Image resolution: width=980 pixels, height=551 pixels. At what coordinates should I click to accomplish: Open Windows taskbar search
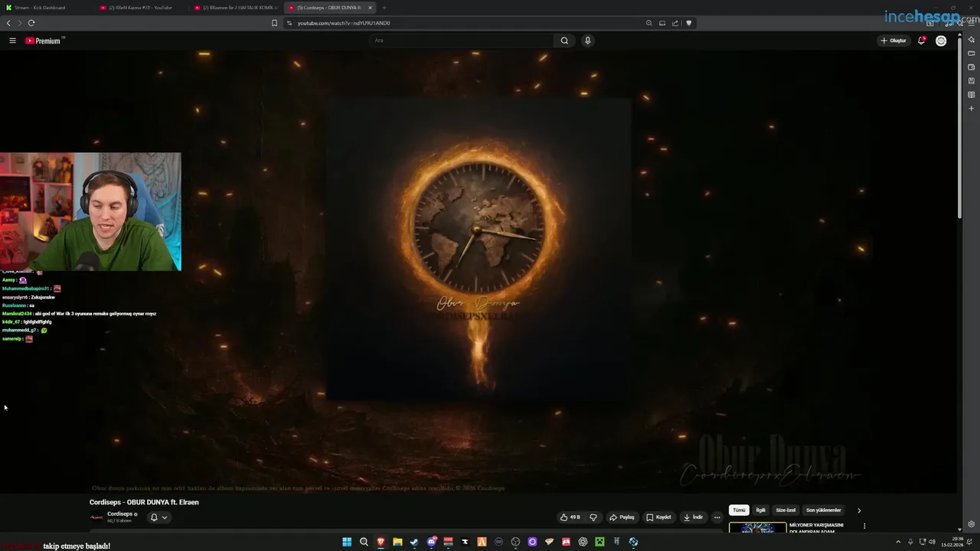pyautogui.click(x=364, y=542)
